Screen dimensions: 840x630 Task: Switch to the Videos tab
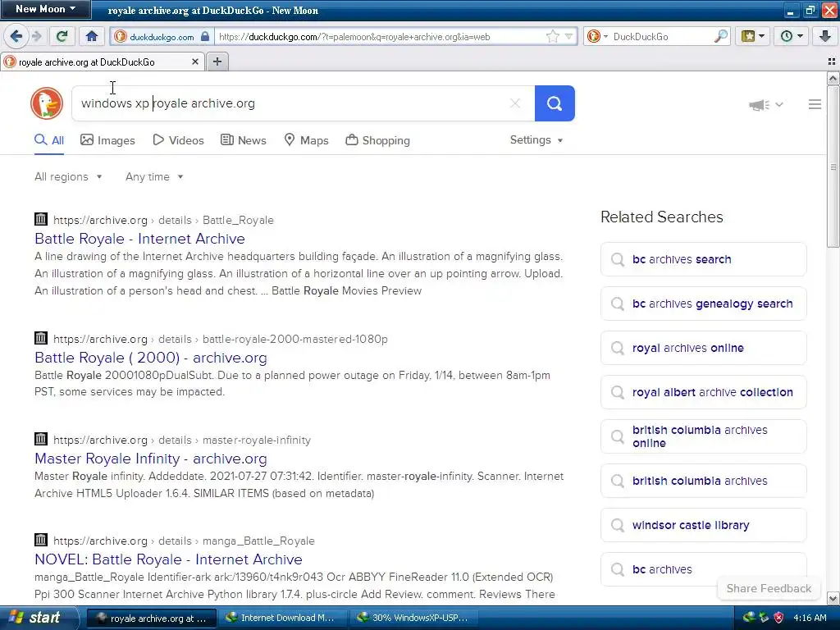[x=178, y=140]
